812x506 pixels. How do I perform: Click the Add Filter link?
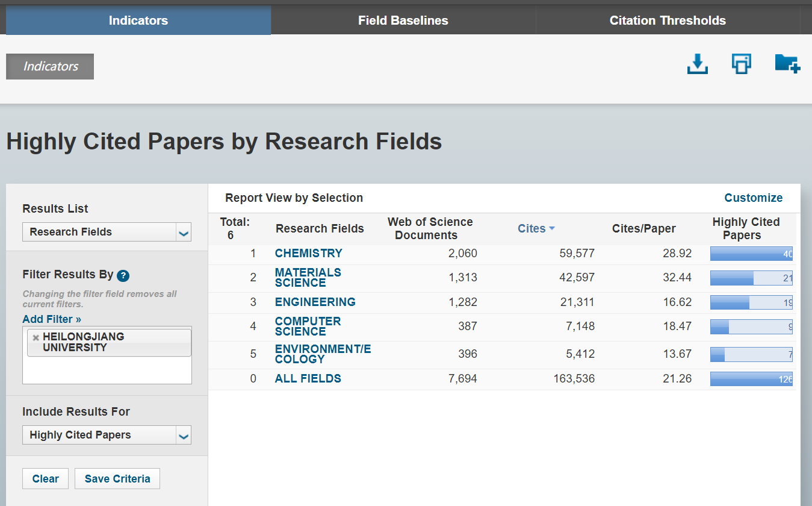pyautogui.click(x=52, y=319)
